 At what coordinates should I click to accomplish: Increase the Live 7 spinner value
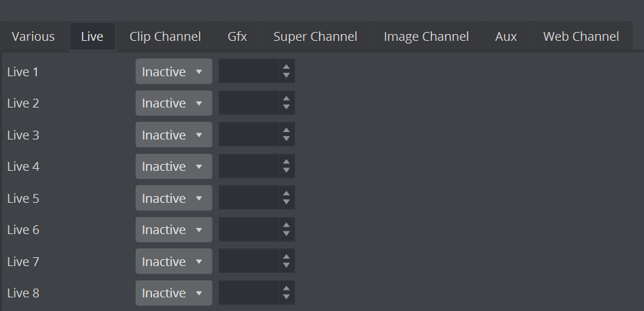[286, 257]
